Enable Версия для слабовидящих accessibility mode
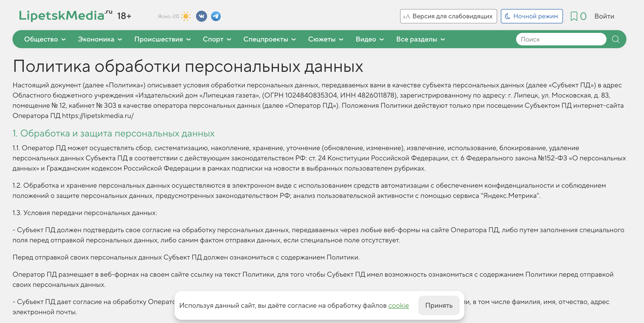 click(x=448, y=16)
